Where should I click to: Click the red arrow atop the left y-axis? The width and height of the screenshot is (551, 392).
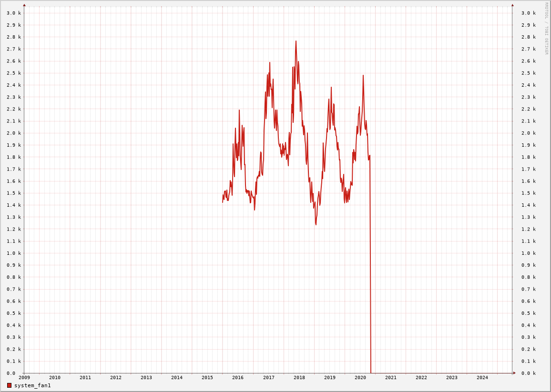pyautogui.click(x=24, y=5)
